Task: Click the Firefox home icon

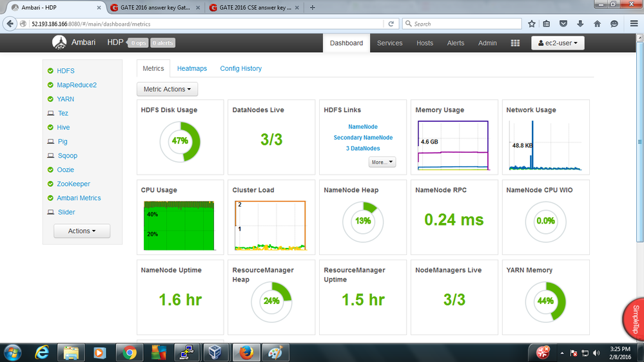Action: pyautogui.click(x=598, y=24)
